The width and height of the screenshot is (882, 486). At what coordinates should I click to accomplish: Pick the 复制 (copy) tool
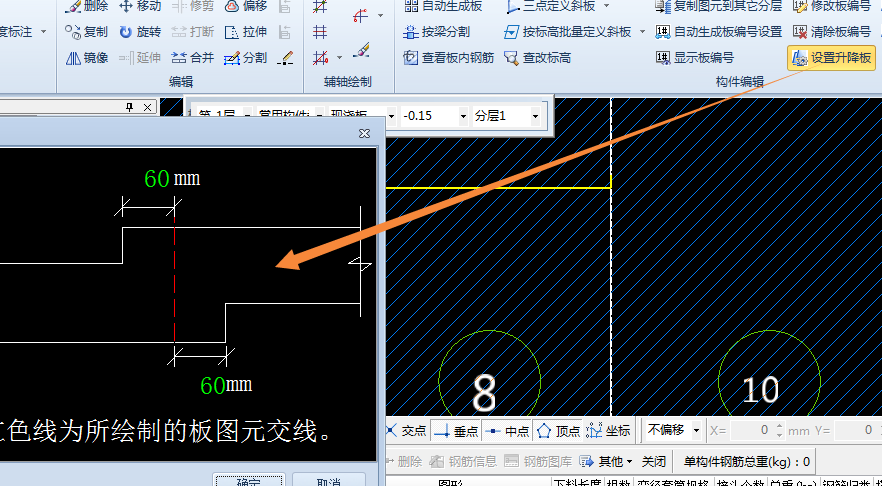click(86, 32)
